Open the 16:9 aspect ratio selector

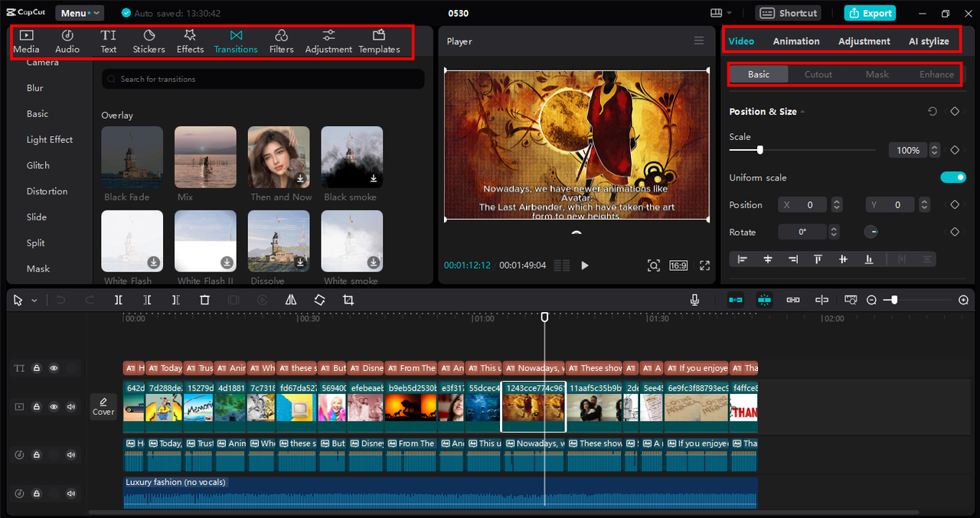pos(678,266)
